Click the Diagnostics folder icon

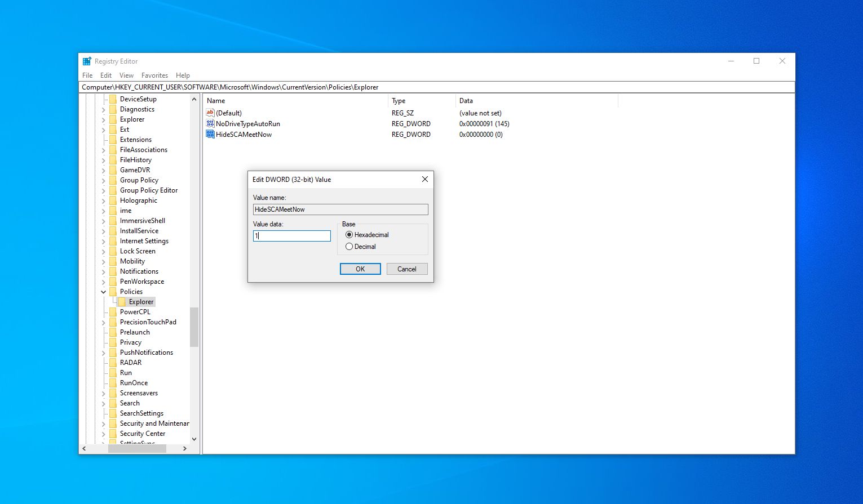click(x=113, y=109)
